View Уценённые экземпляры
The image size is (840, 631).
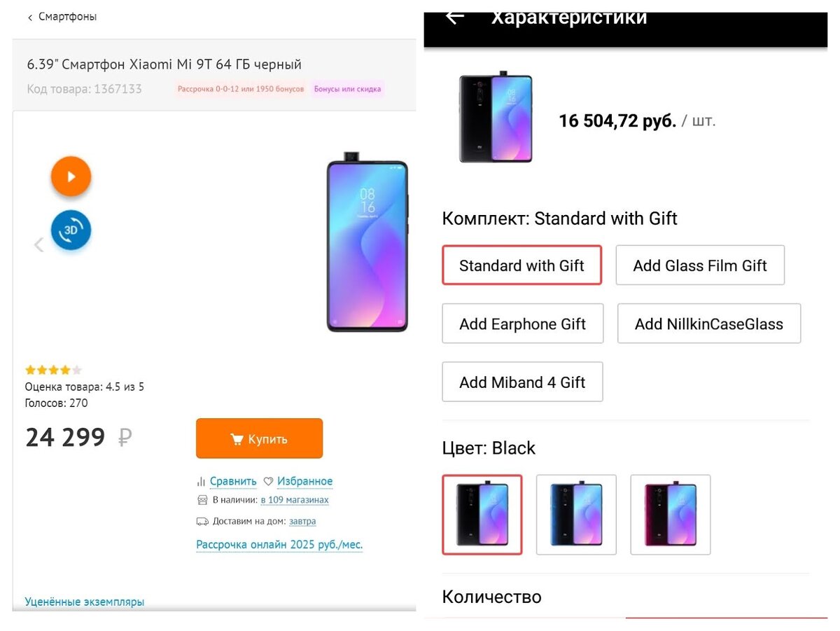(85, 601)
